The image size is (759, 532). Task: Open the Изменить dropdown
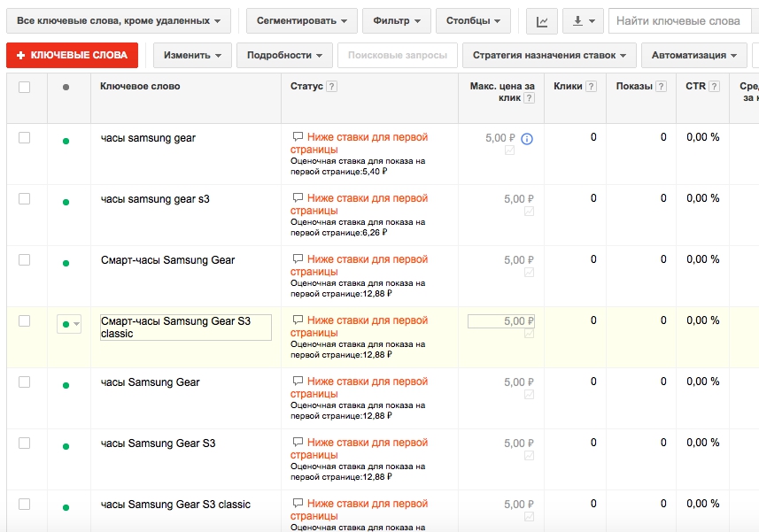click(x=192, y=55)
